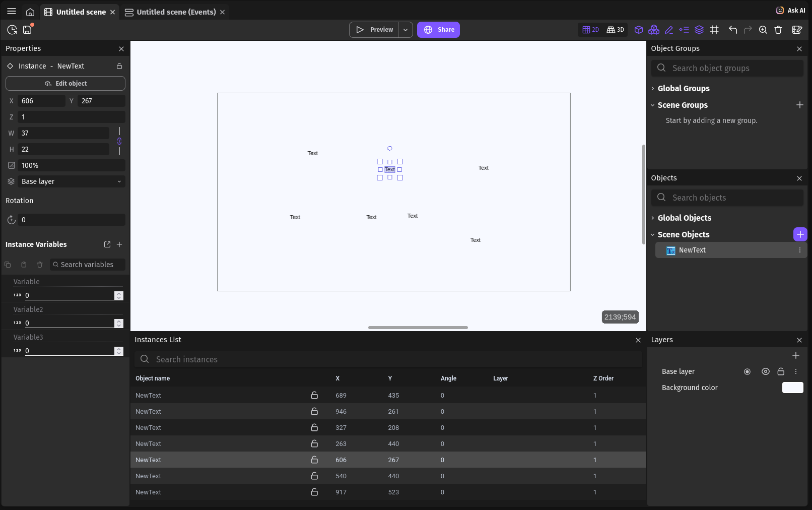Screen dimensions: 812x510
Task: Click the Undo arrow
Action: 733,30
